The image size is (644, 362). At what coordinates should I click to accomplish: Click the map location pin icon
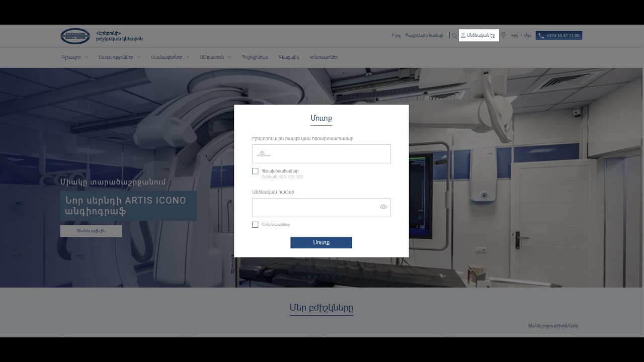coord(503,36)
